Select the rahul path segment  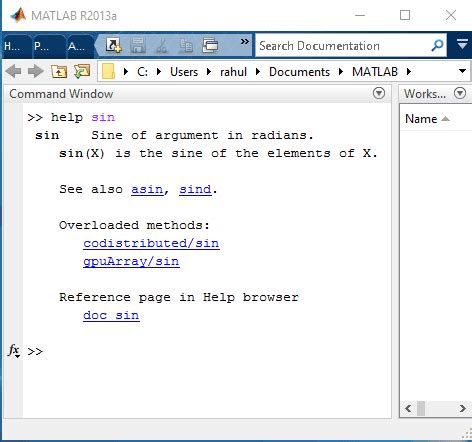tap(233, 72)
